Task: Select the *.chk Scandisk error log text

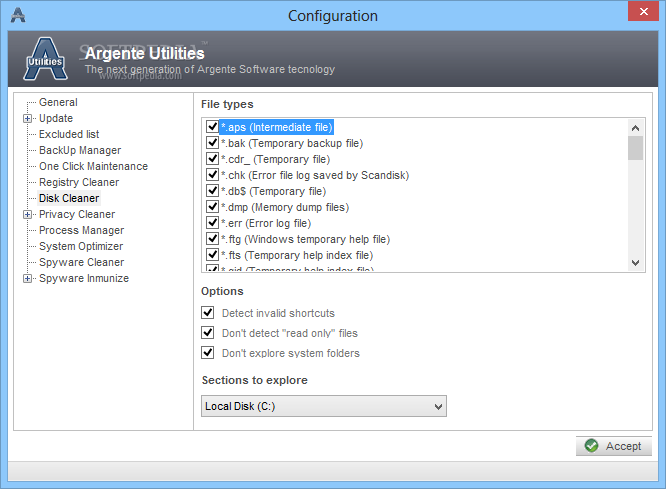Action: coord(315,175)
